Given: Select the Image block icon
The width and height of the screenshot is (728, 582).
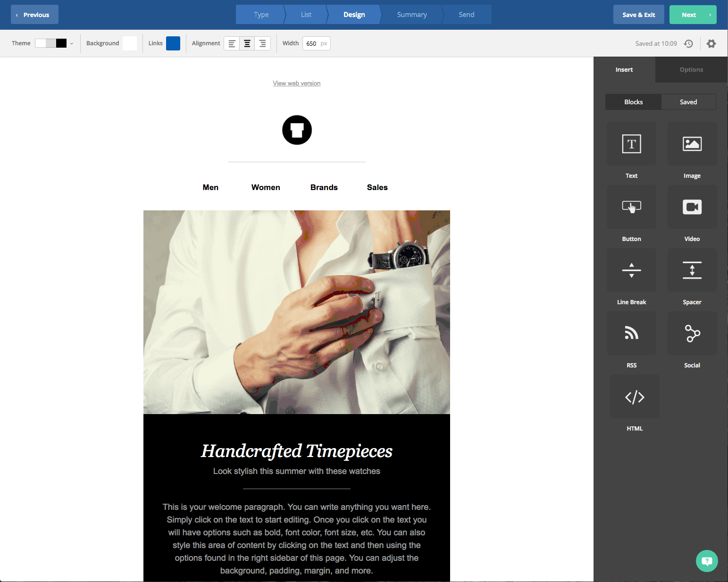Looking at the screenshot, I should point(692,144).
